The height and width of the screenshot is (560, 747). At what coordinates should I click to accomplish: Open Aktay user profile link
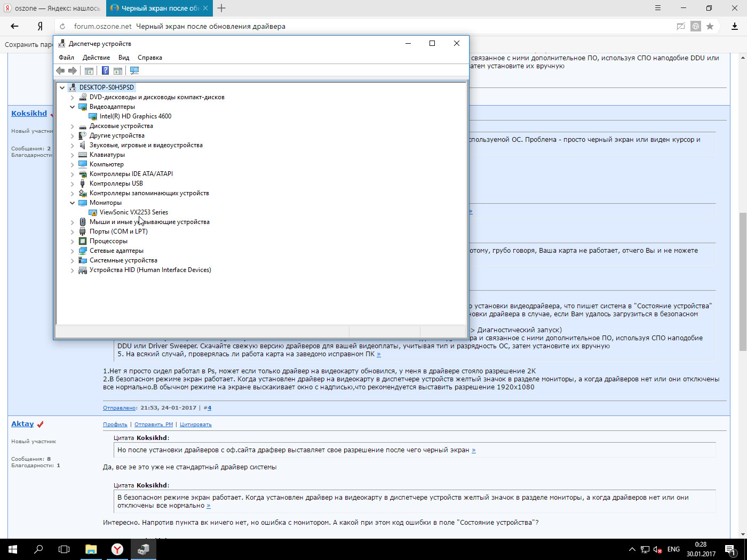click(22, 423)
